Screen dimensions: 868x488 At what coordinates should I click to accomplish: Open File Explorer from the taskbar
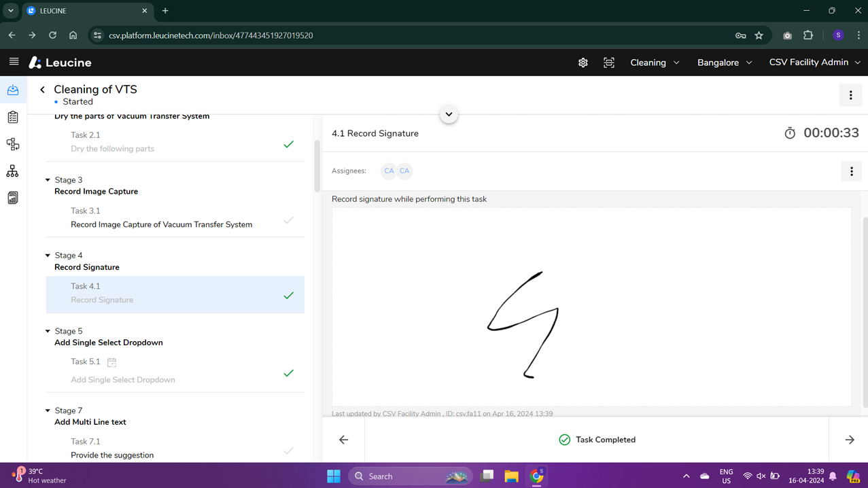coord(511,476)
